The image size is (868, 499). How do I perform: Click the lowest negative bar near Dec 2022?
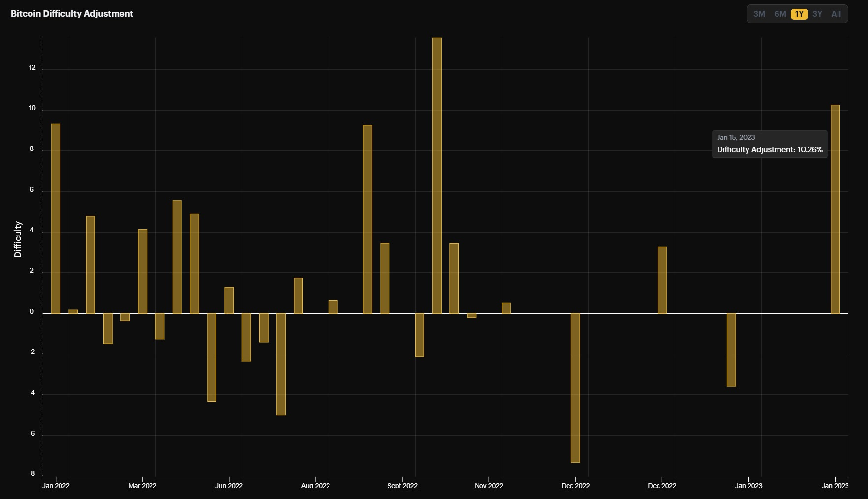[x=575, y=387]
